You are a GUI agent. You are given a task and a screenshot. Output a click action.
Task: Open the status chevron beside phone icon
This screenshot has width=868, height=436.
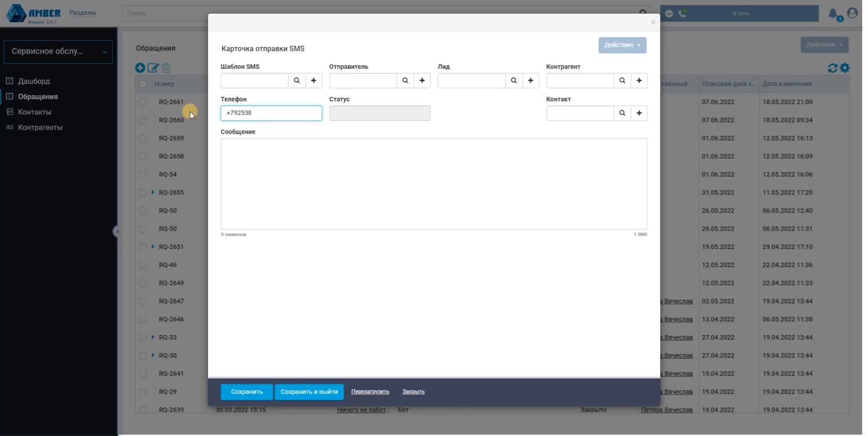pyautogui.click(x=669, y=14)
